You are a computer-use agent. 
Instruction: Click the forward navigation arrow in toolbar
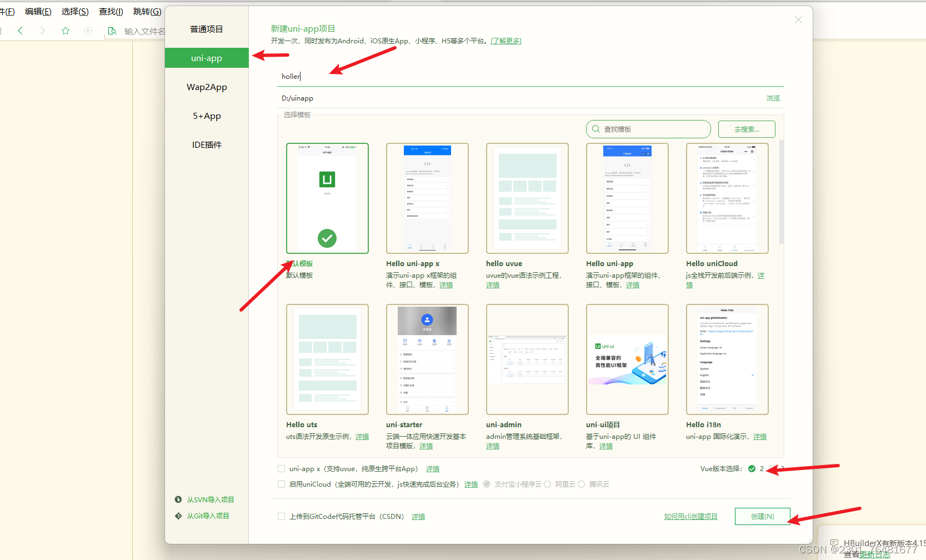click(x=42, y=31)
